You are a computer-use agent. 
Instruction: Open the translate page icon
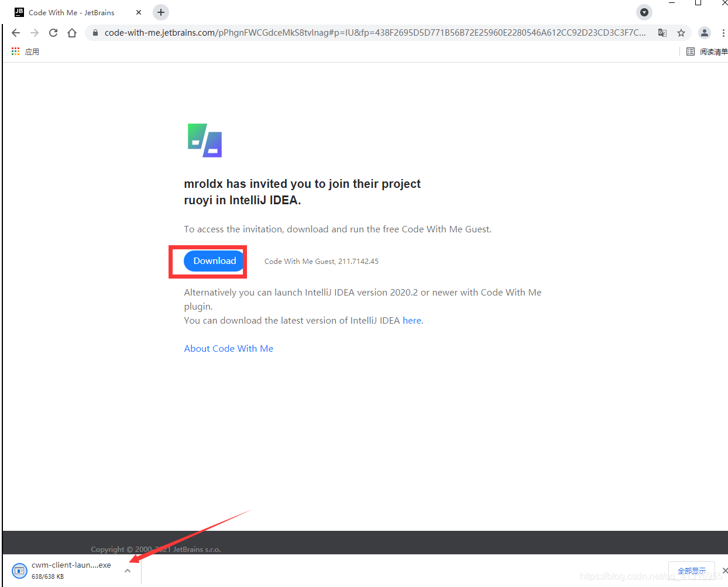point(662,33)
